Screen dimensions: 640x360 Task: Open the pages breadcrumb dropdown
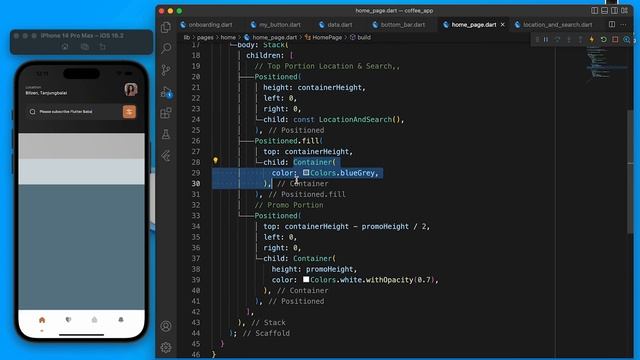(205, 37)
